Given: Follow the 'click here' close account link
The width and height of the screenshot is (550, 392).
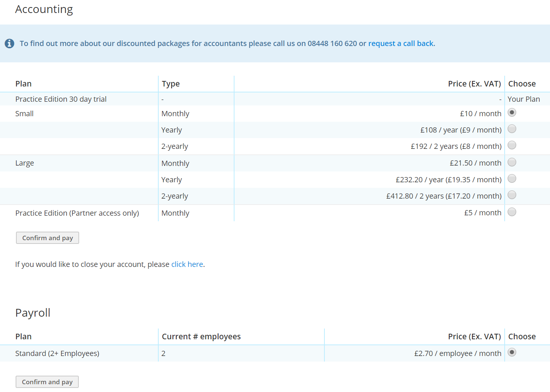Looking at the screenshot, I should point(187,264).
